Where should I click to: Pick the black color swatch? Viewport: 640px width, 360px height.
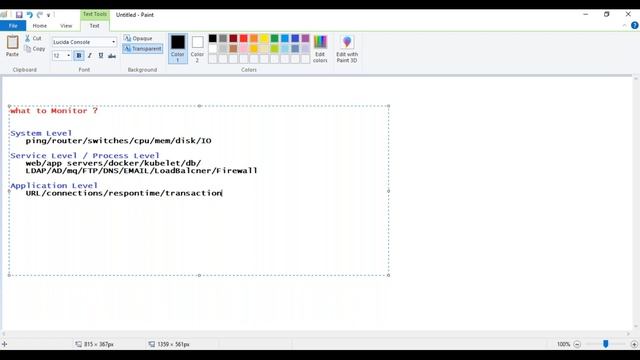pyautogui.click(x=213, y=38)
